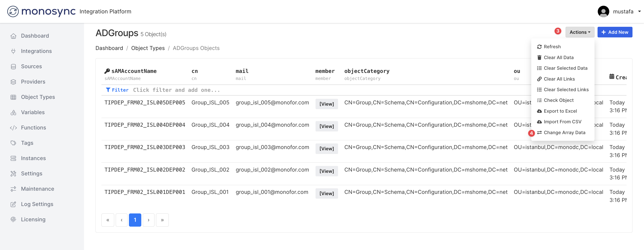Go to last page pagination arrow
The width and height of the screenshot is (644, 250).
point(162,220)
